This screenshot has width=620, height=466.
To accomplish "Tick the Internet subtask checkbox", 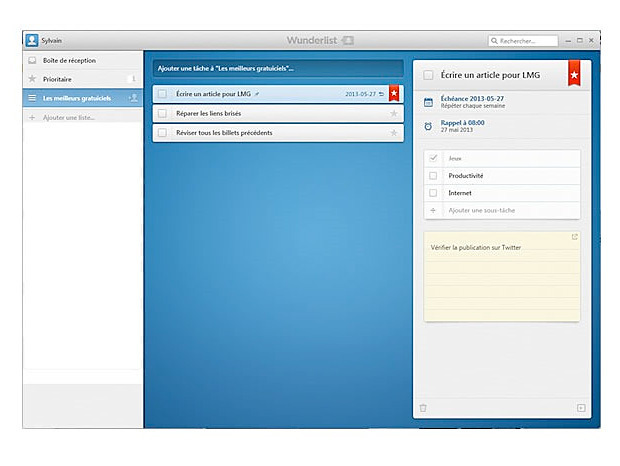I will 433,193.
